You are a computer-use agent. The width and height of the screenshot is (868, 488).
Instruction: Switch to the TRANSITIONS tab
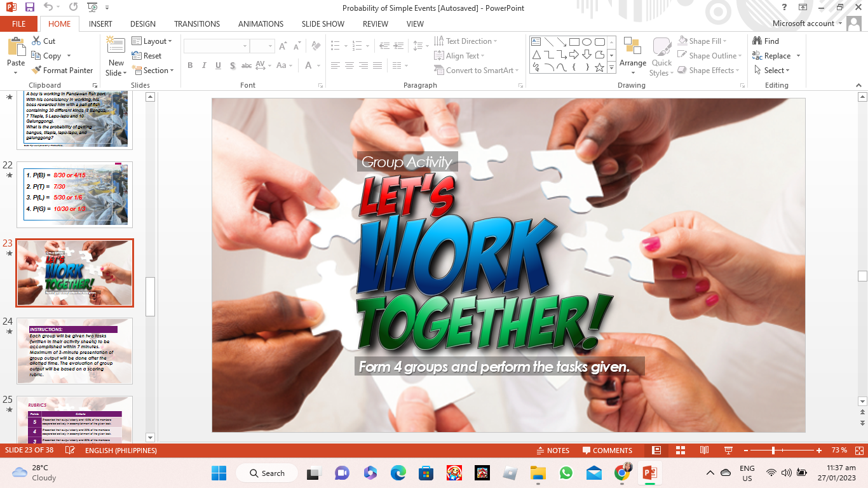pyautogui.click(x=197, y=24)
